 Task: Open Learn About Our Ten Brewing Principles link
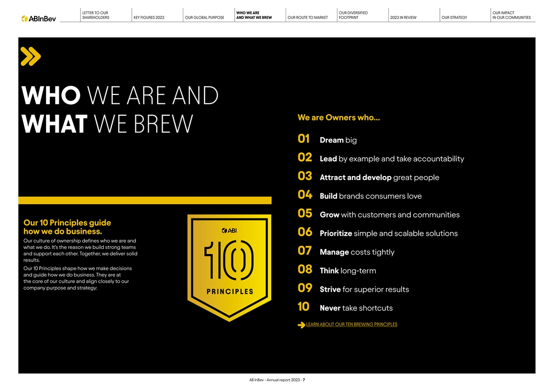(351, 325)
